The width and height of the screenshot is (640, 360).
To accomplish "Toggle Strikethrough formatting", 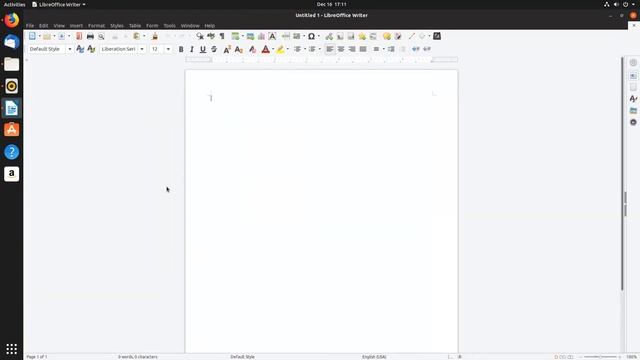I will tap(214, 49).
